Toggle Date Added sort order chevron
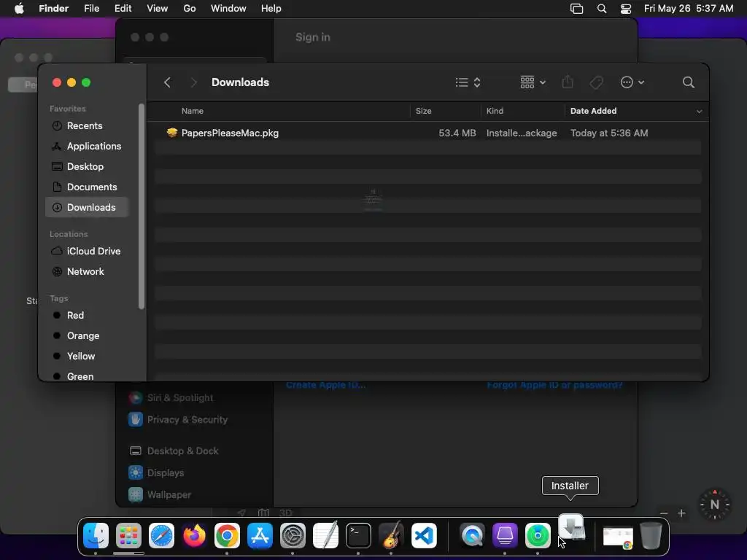 tap(699, 111)
